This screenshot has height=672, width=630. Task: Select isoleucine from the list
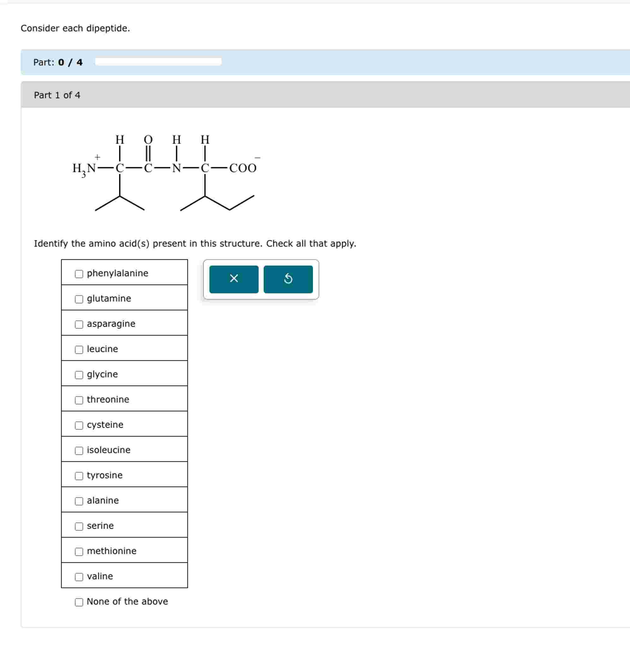[x=79, y=451]
